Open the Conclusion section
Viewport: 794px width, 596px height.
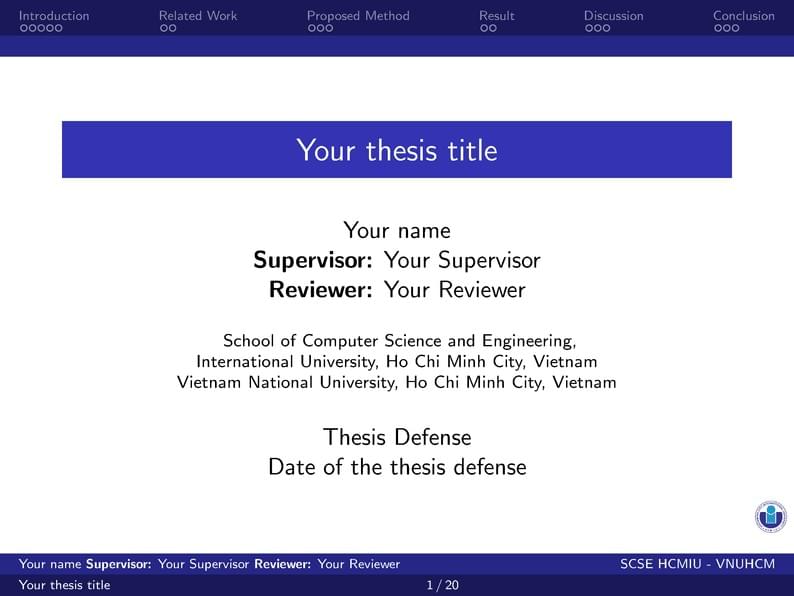[743, 15]
